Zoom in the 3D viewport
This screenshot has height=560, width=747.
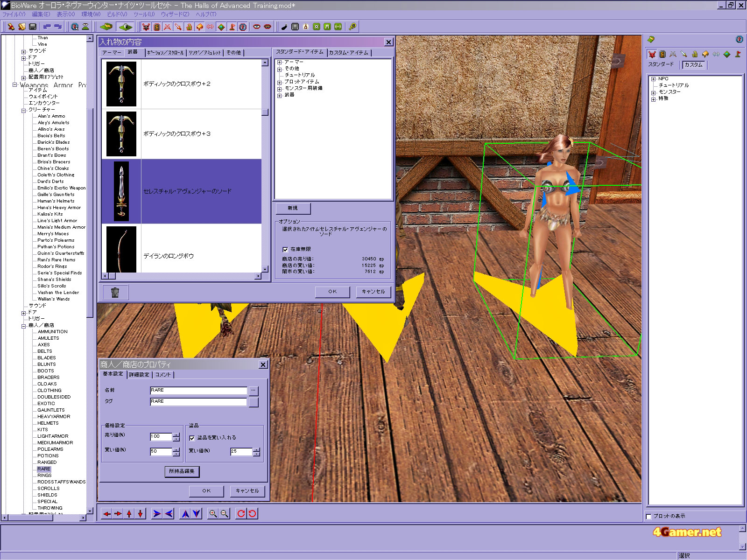click(213, 514)
